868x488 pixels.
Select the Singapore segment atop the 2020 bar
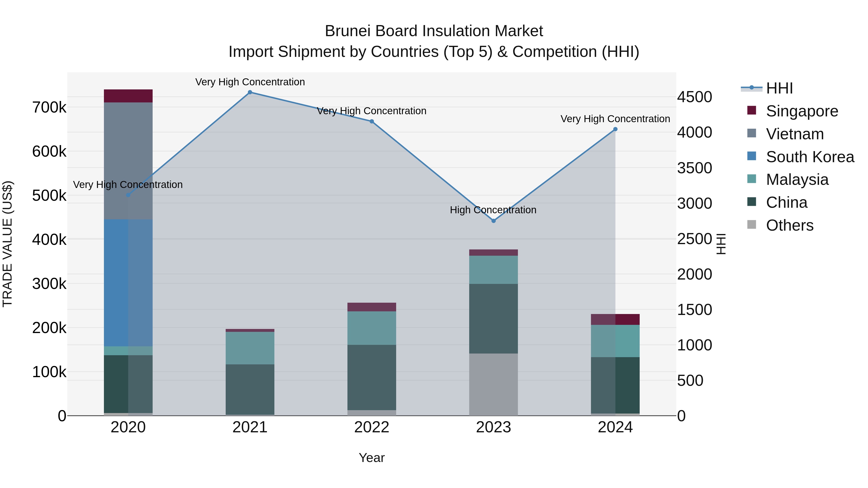(128, 96)
